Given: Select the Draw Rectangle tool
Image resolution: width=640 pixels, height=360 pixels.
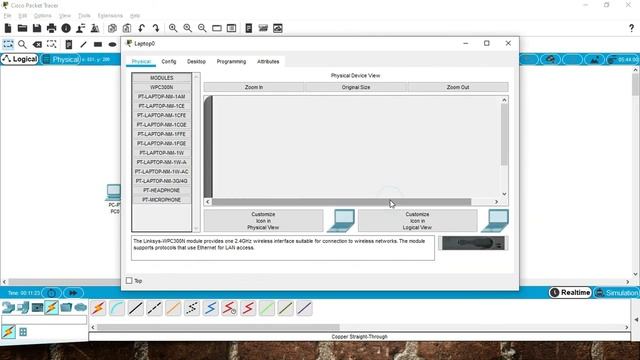Looking at the screenshot, I should point(98,44).
